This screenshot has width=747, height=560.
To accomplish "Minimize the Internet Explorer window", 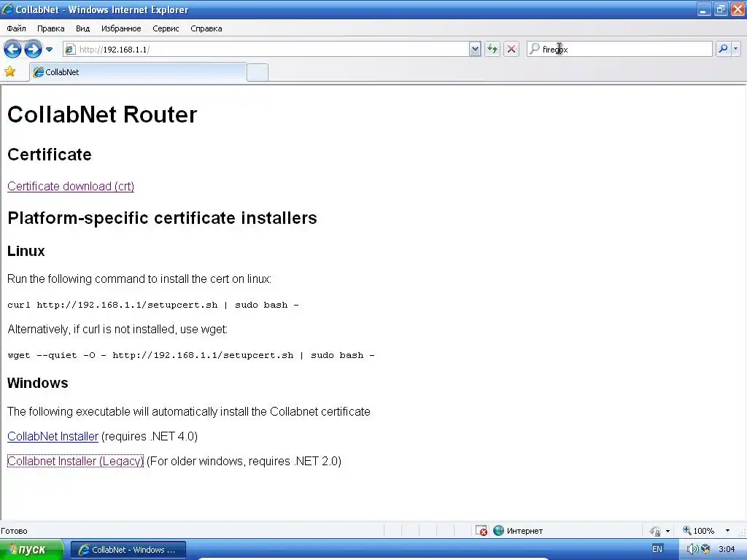I will [704, 9].
